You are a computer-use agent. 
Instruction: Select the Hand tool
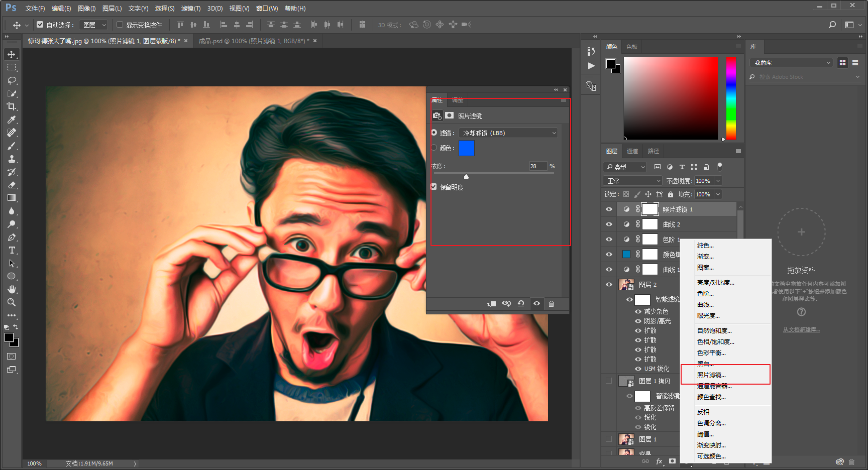[12, 289]
